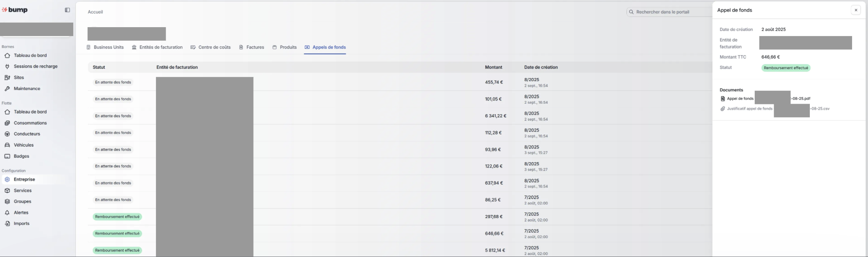Image resolution: width=868 pixels, height=257 pixels.
Task: Collapse the sidebar with the panel icon
Action: 67,10
